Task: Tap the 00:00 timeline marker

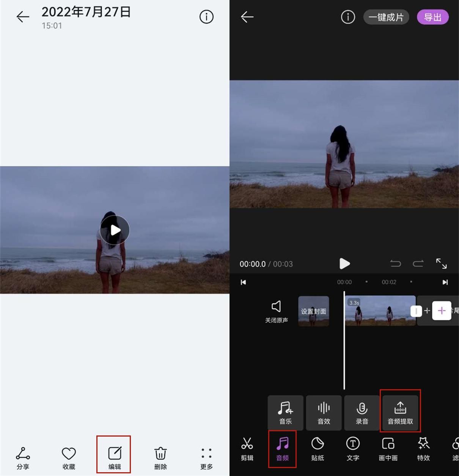Action: (x=344, y=282)
